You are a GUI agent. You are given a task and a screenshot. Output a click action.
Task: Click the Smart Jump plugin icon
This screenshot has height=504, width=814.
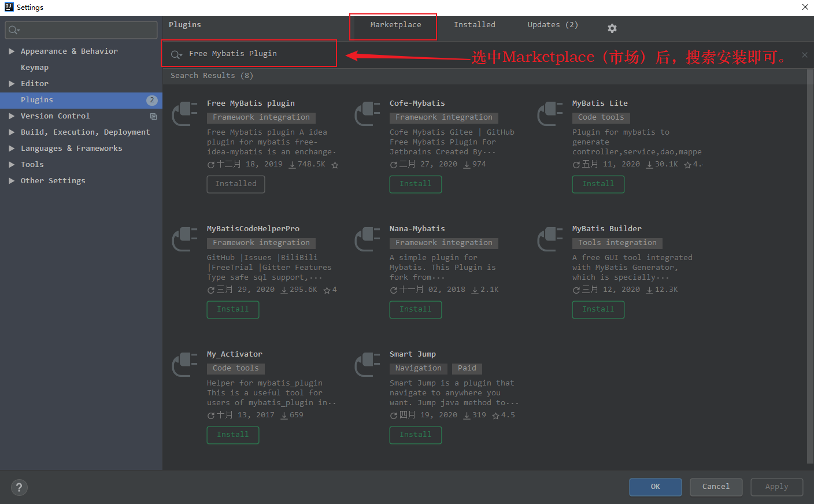(x=367, y=364)
